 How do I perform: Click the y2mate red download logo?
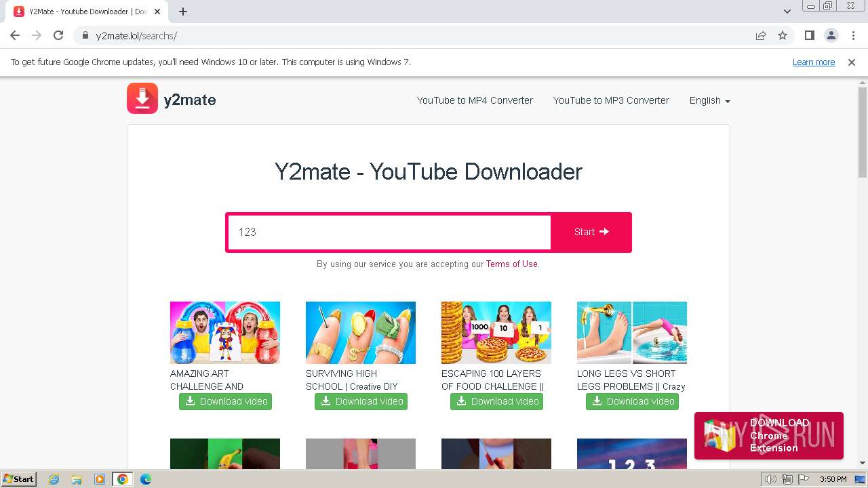[x=142, y=98]
